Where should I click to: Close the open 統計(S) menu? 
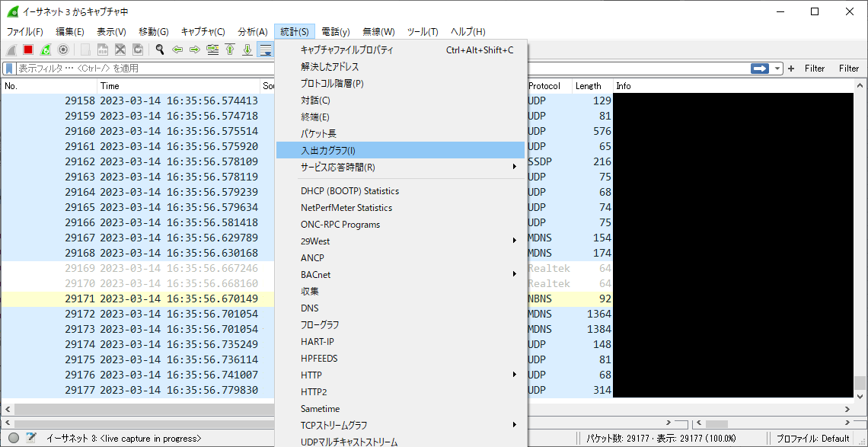[x=295, y=32]
